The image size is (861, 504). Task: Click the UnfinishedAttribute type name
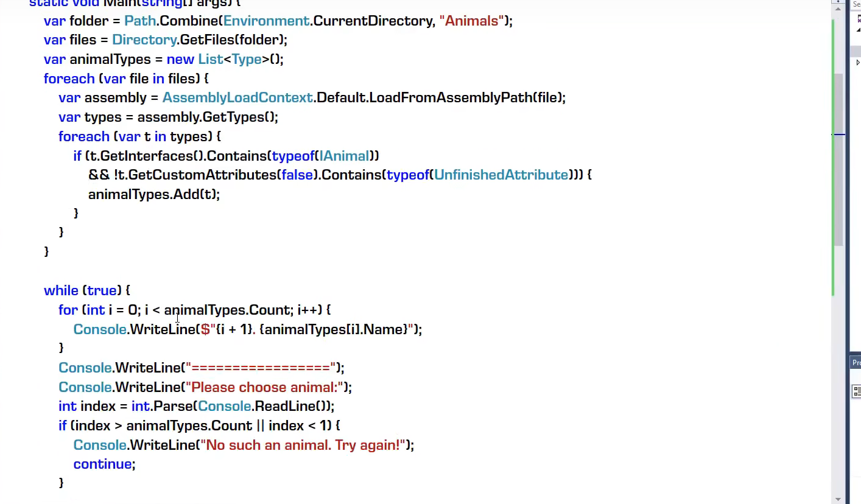click(x=501, y=175)
